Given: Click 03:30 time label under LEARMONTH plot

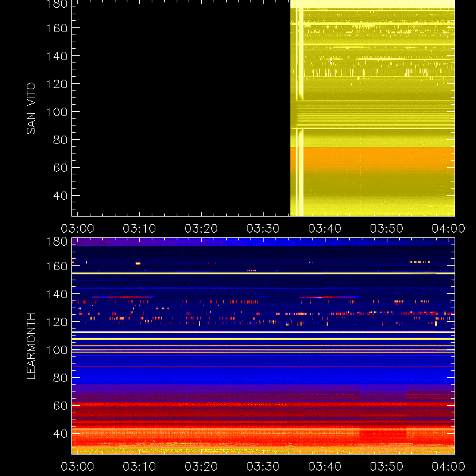Looking at the screenshot, I should (263, 466).
